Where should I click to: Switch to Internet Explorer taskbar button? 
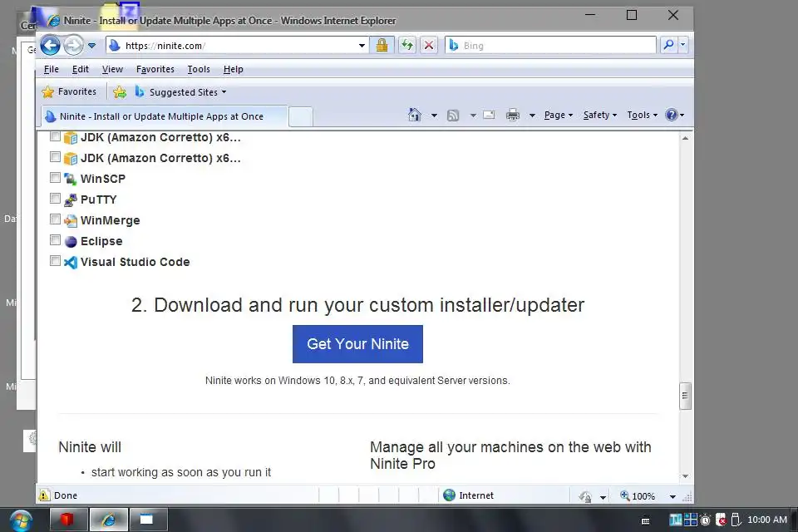(109, 520)
